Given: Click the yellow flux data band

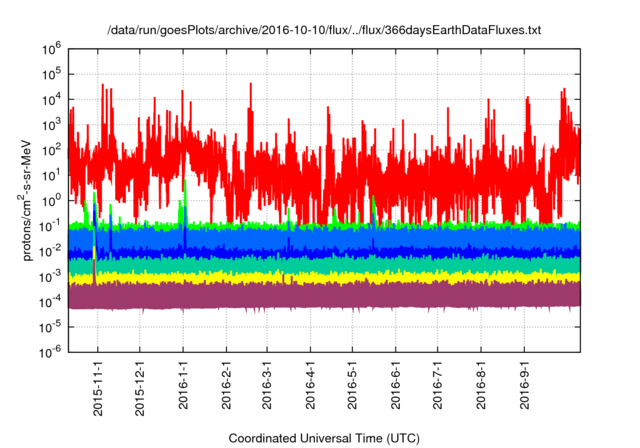Looking at the screenshot, I should [324, 278].
